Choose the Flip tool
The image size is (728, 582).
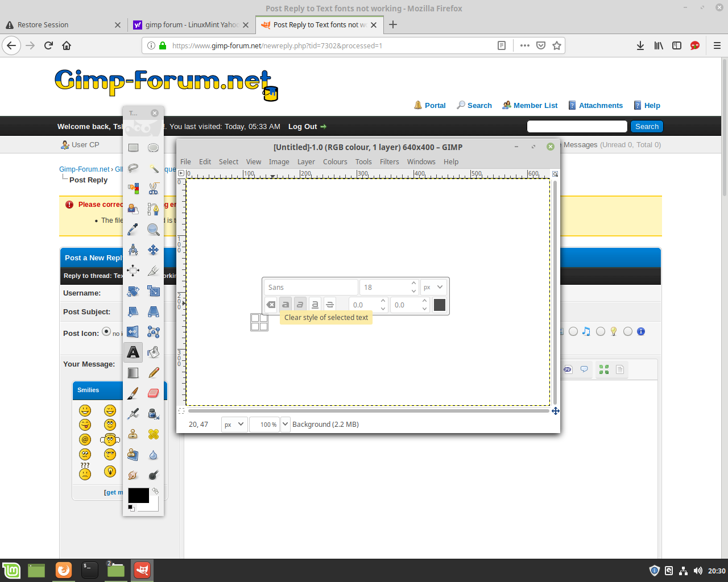coord(133,332)
